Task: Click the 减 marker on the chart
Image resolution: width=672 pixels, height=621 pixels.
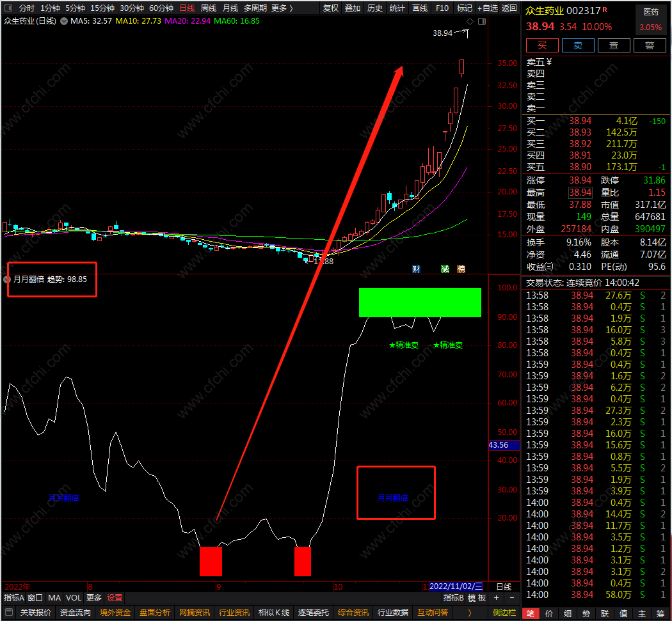Action: (445, 269)
